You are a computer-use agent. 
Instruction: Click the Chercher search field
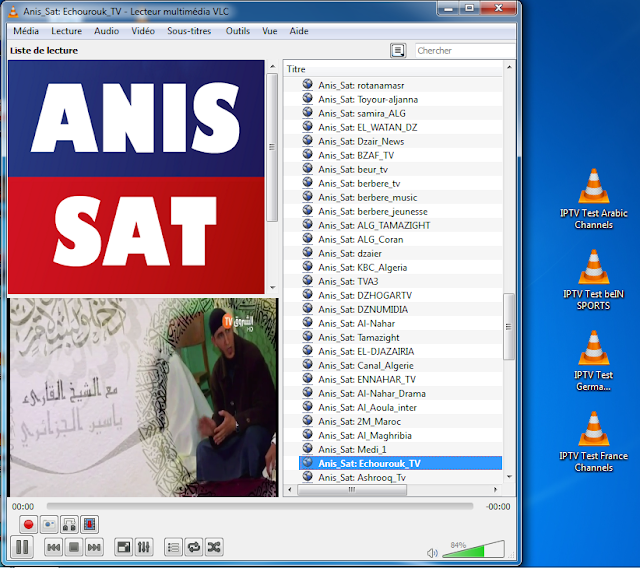[x=465, y=51]
